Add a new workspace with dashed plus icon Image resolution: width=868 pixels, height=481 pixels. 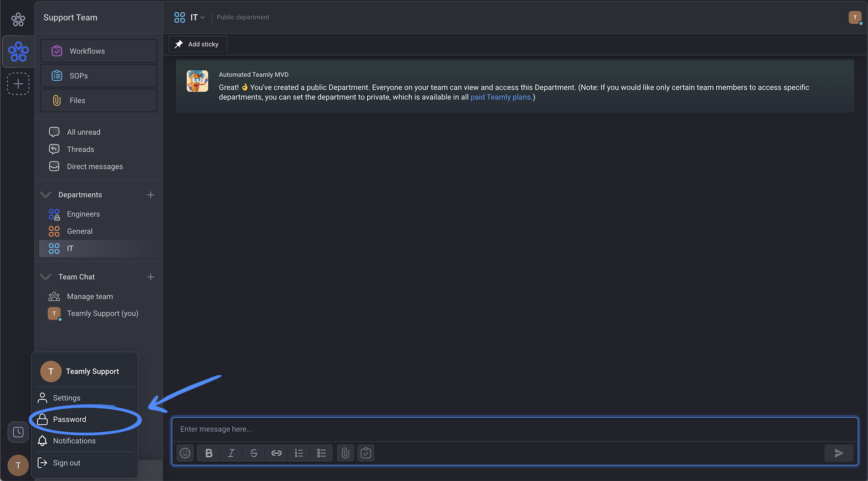pos(18,84)
